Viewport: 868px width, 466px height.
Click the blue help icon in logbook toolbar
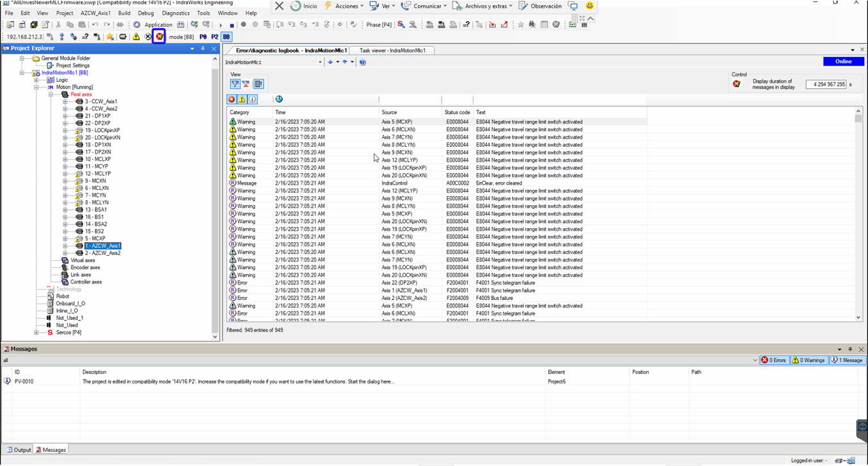(362, 62)
